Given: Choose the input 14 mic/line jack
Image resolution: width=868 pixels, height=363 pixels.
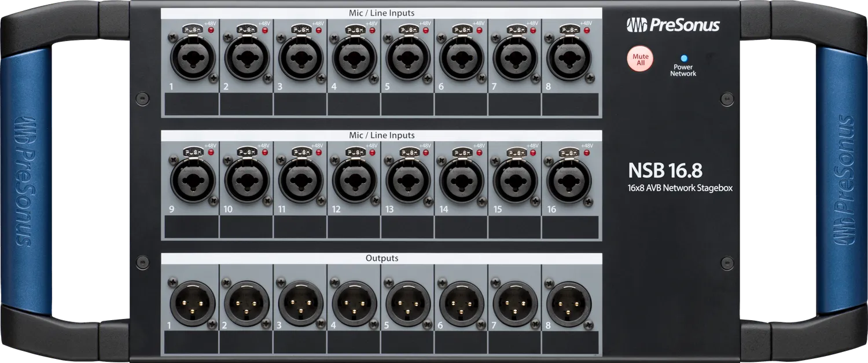Looking at the screenshot, I should (x=462, y=180).
